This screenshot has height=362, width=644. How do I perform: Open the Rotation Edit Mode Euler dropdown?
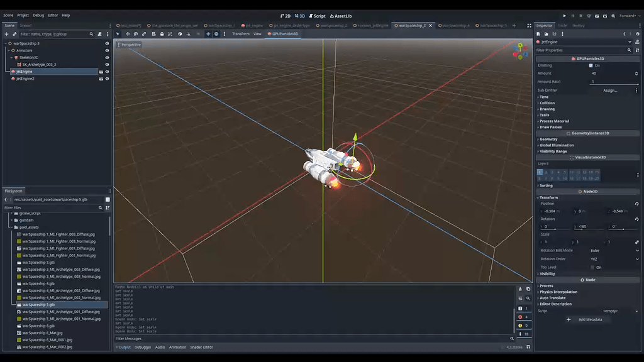tap(614, 250)
